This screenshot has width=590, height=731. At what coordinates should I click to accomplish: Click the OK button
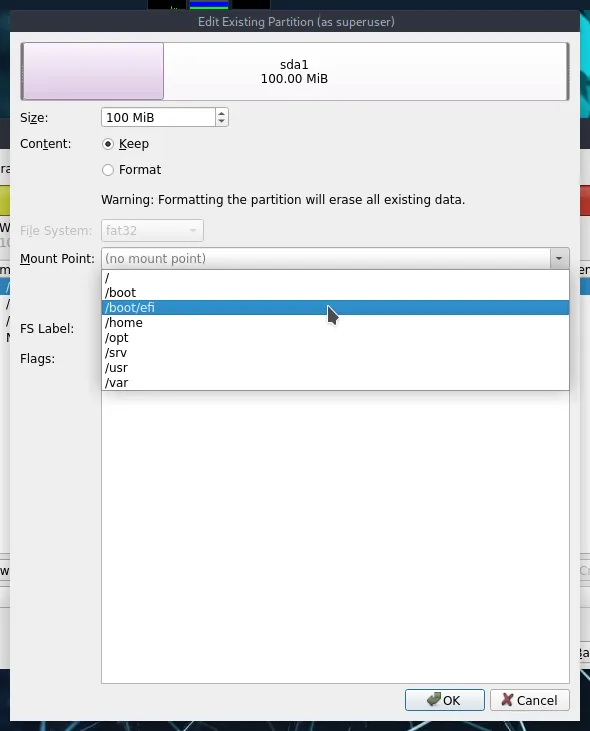pos(445,700)
